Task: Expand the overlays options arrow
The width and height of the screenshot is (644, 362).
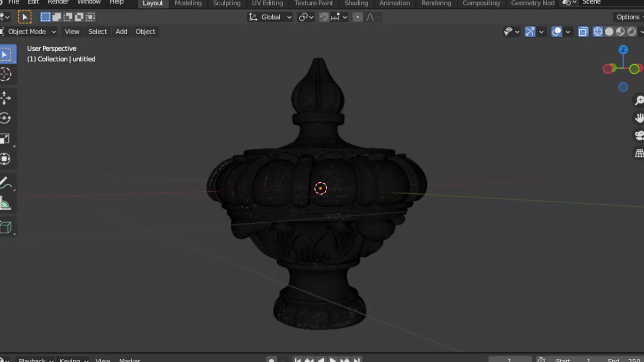Action: [568, 32]
